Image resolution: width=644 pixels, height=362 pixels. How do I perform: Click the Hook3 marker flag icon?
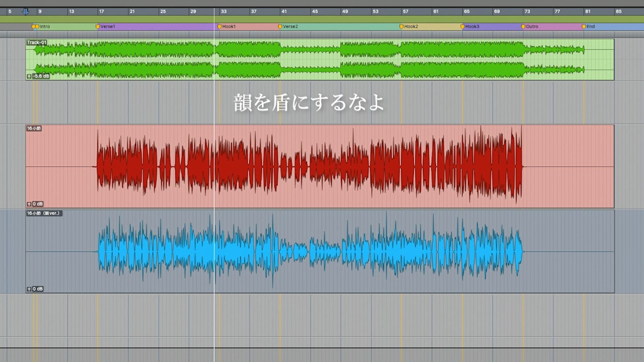tap(462, 27)
